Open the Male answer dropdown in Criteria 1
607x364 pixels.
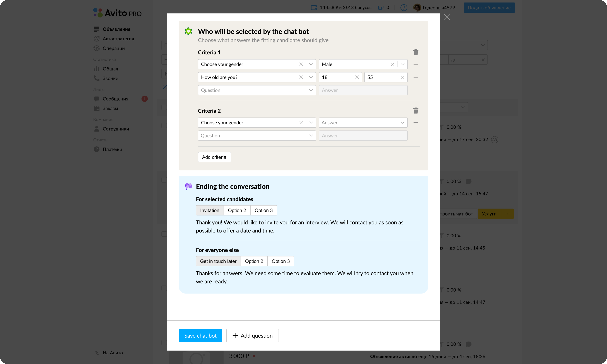(x=402, y=64)
